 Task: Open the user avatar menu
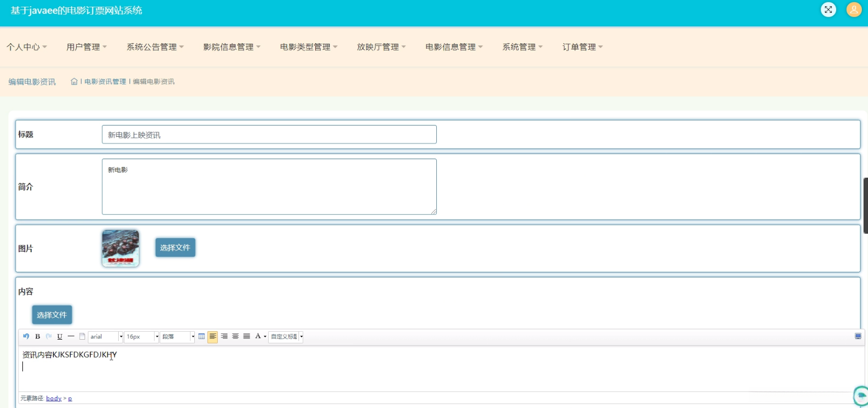(x=854, y=10)
